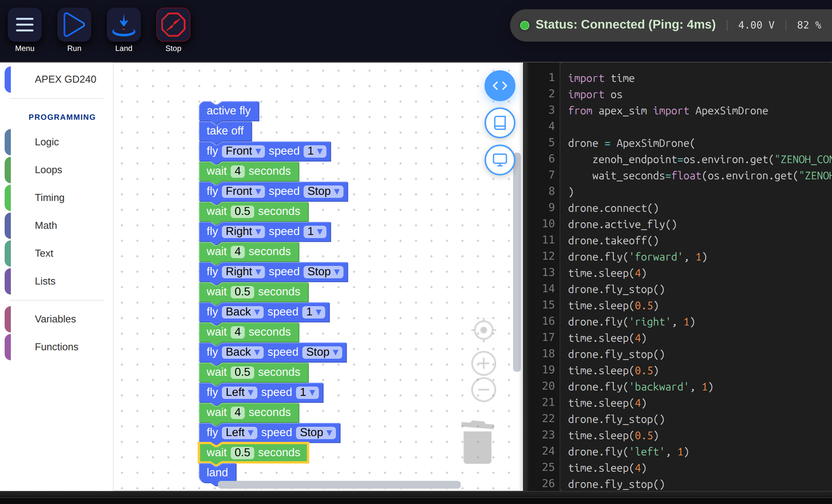Edit the 4 seconds value after fly Left
Viewport: 832px width, 504px height.
(238, 413)
